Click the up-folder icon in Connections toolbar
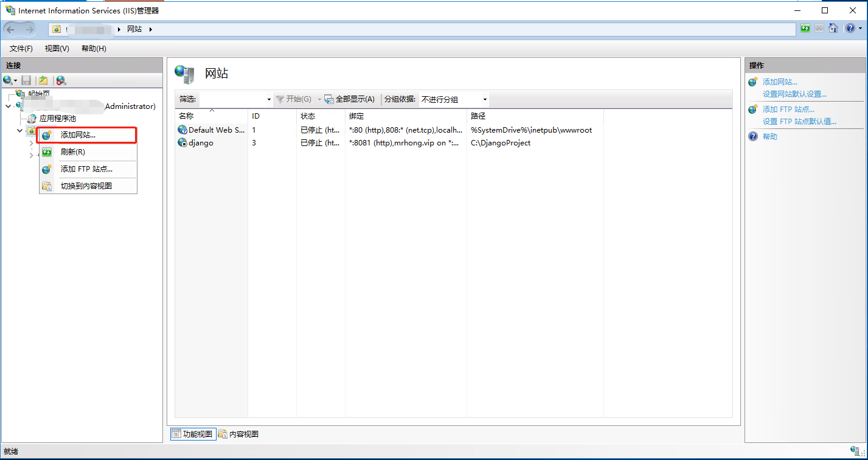Viewport: 868px width, 460px height. tap(43, 80)
